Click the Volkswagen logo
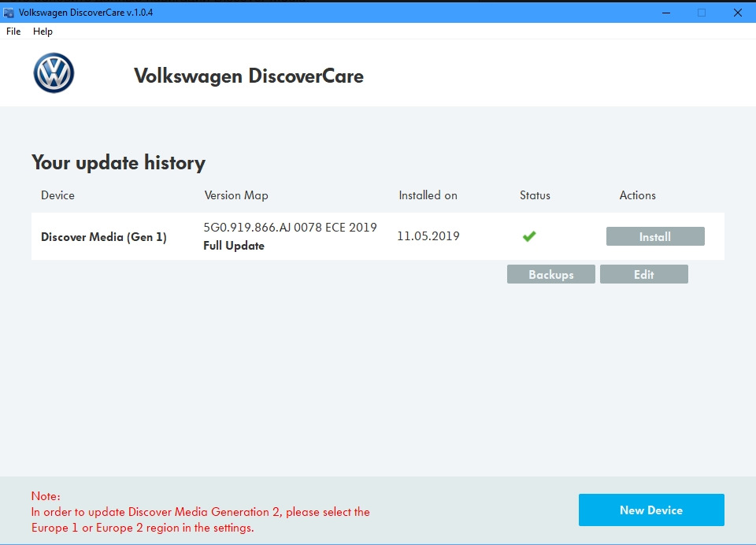This screenshot has height=545, width=756. click(x=54, y=72)
